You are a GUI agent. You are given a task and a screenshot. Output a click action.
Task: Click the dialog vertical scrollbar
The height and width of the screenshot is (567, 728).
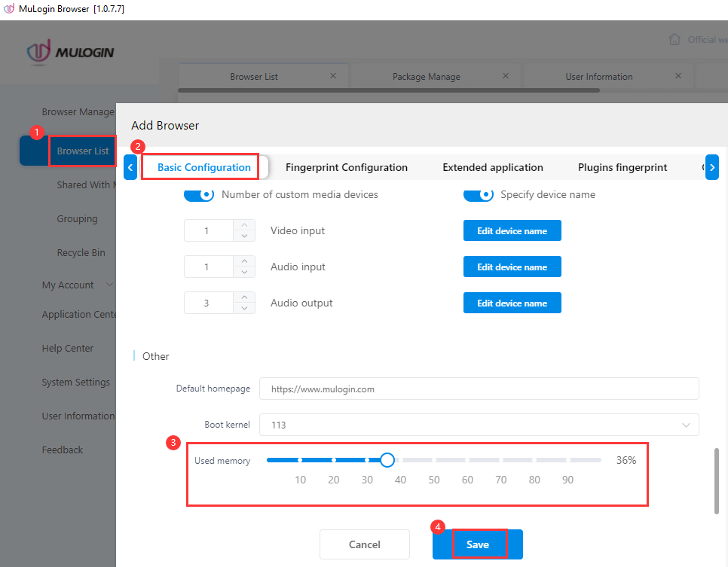(x=717, y=481)
